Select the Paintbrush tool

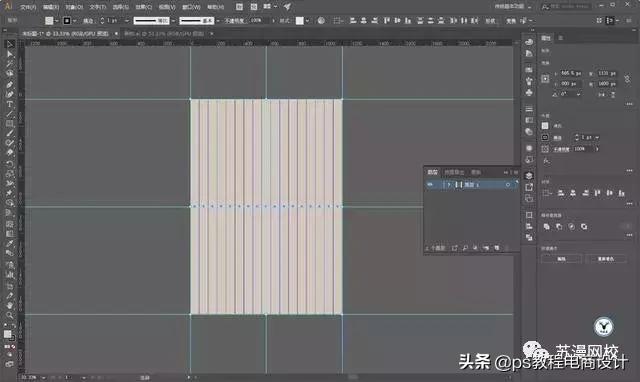(x=10, y=133)
